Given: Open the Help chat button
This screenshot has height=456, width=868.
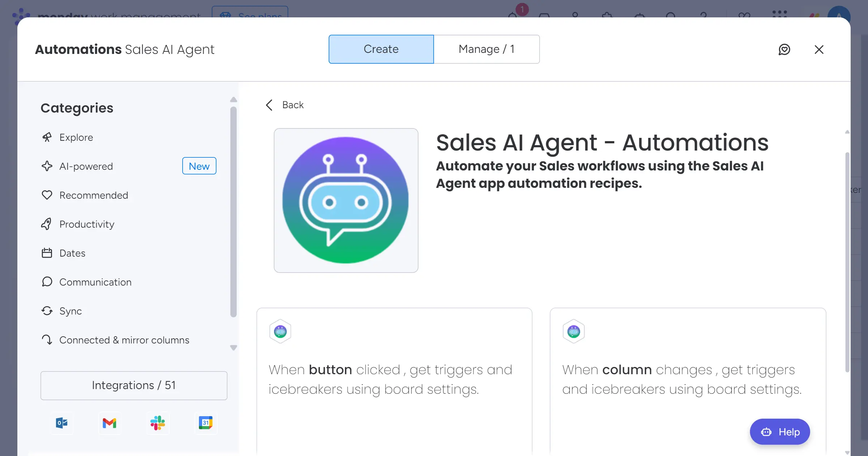Looking at the screenshot, I should click(780, 432).
